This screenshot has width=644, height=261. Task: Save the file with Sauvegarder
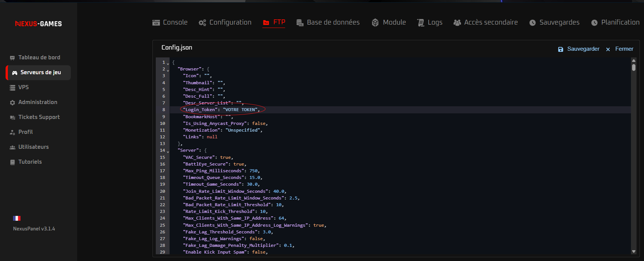point(579,49)
